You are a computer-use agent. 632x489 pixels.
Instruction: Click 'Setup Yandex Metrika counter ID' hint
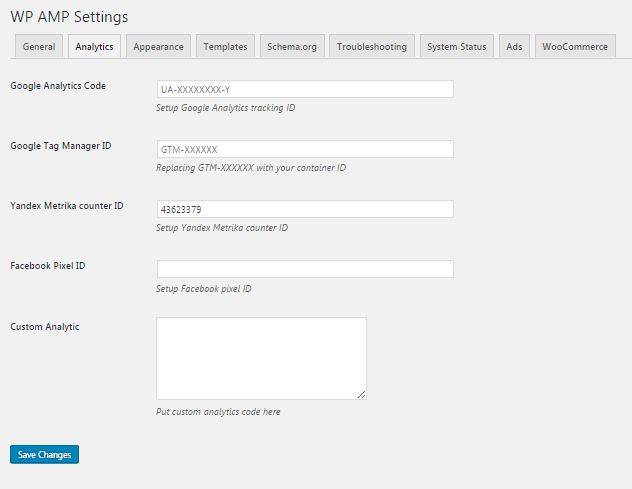click(x=222, y=228)
